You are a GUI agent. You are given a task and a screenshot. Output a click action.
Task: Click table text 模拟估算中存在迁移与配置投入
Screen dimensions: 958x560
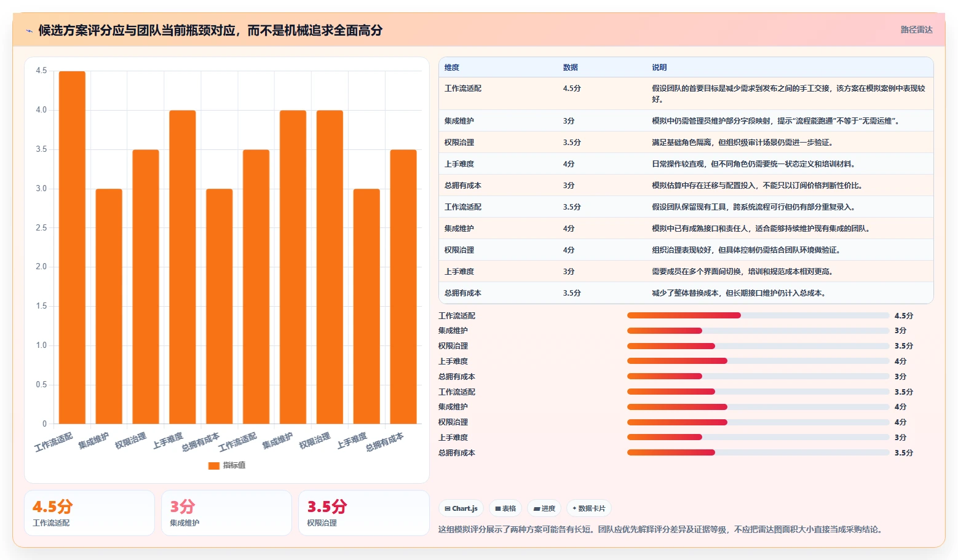[x=703, y=186]
